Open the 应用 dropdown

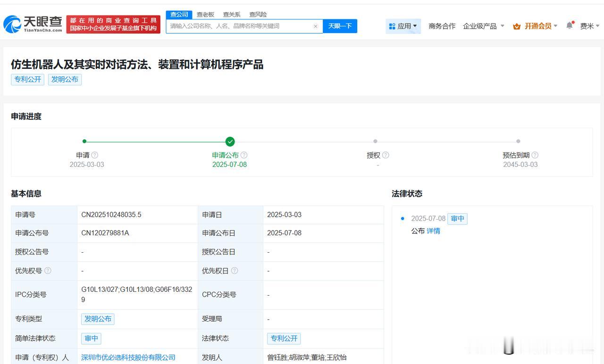tap(403, 26)
